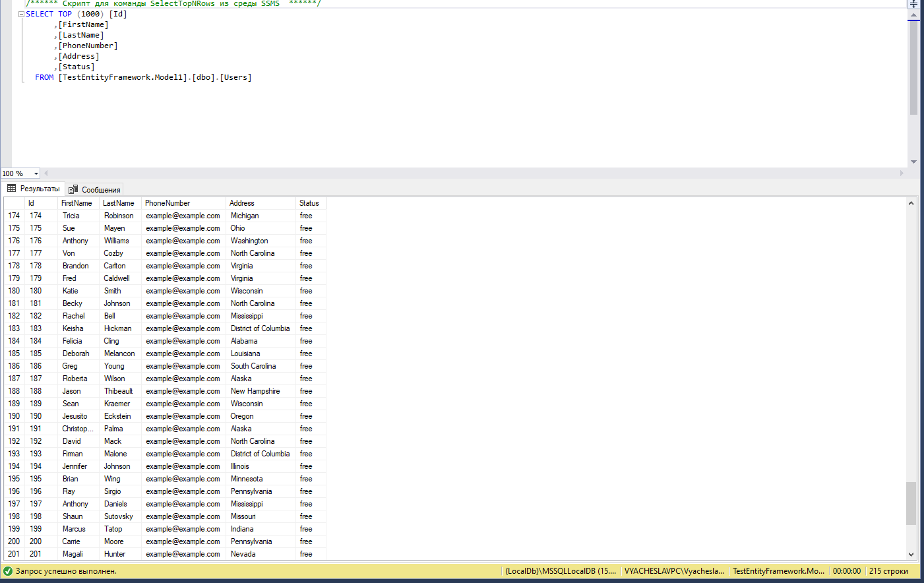Click the 00:00:00 execution time entry

[847, 571]
